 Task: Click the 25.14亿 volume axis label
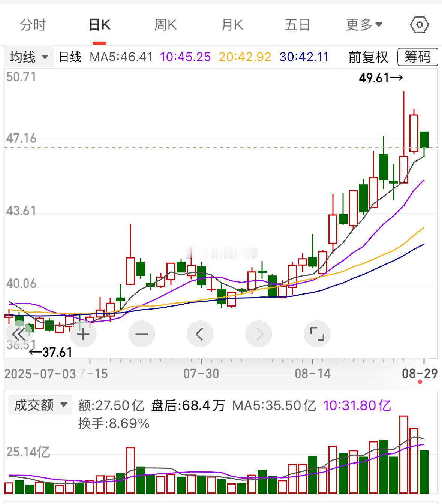(28, 452)
